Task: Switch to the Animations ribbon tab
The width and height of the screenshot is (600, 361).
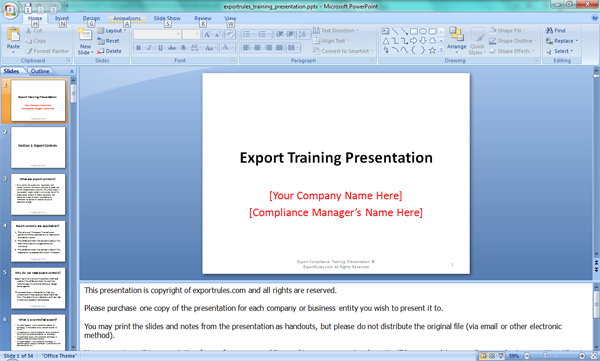Action: click(127, 18)
